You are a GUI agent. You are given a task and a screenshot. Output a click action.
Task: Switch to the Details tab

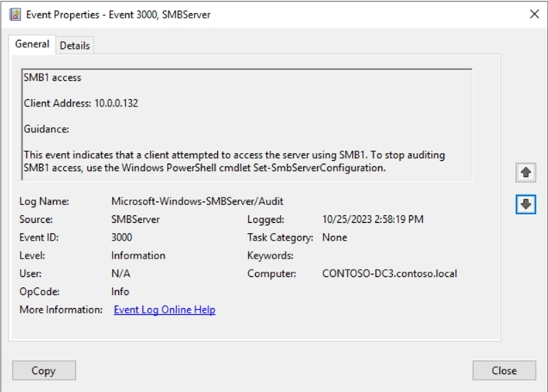click(75, 45)
